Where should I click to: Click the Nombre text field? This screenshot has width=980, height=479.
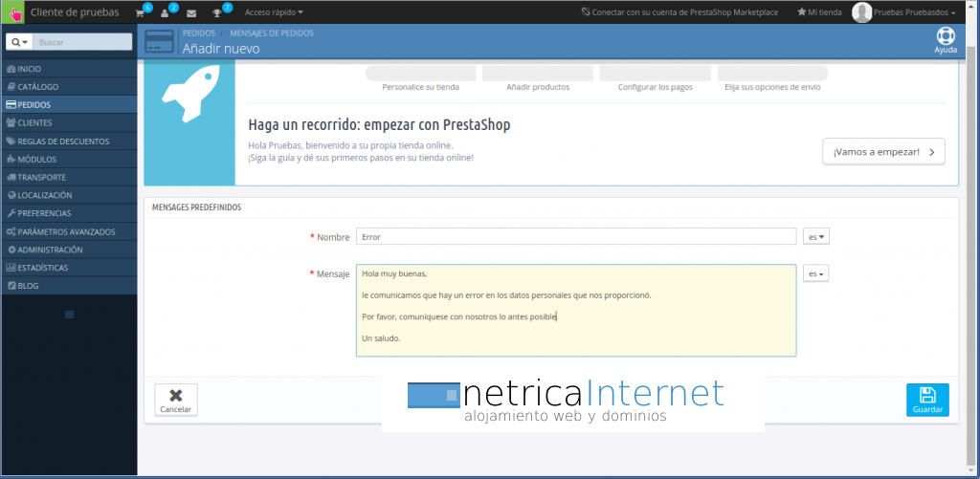tap(575, 236)
